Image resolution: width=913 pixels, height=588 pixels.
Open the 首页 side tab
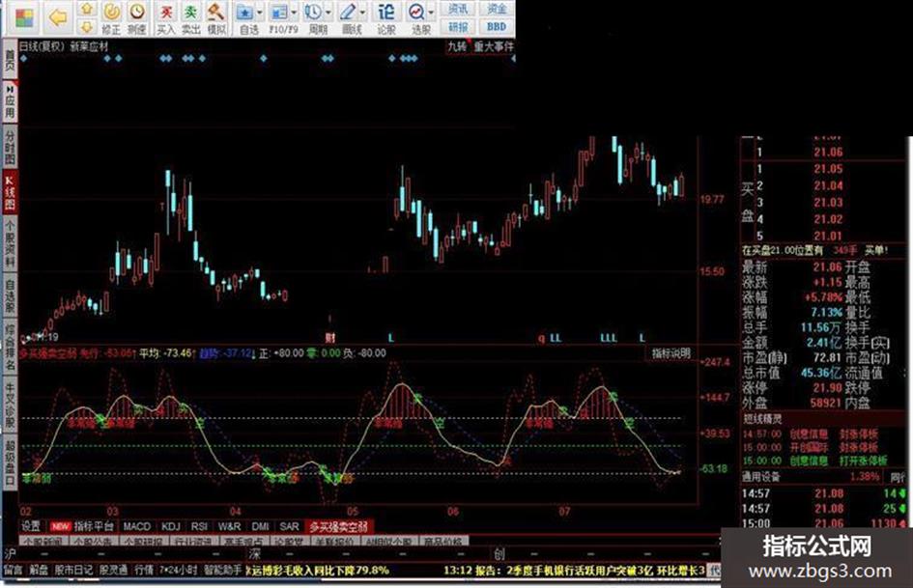(10, 60)
